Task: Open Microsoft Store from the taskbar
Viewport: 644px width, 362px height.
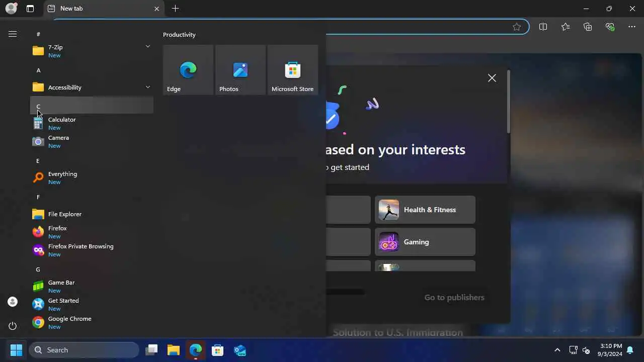Action: 218,350
